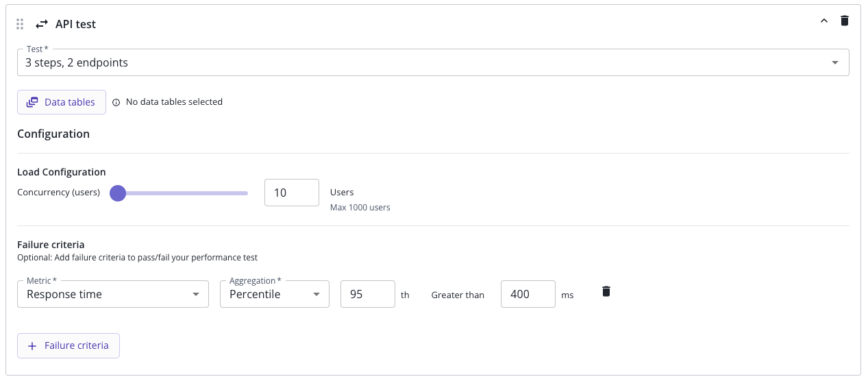Click the Configuration heading
This screenshot has width=868, height=379.
coord(53,134)
